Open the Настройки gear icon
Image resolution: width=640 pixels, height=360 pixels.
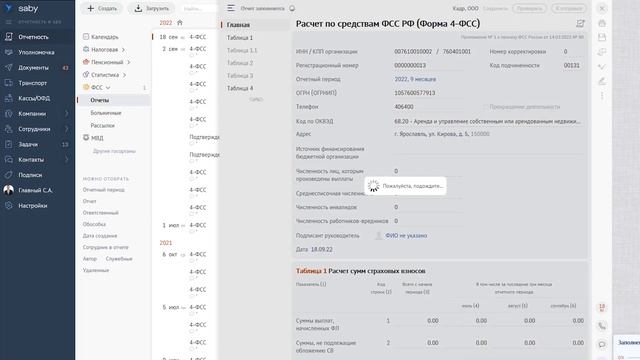tap(9, 206)
